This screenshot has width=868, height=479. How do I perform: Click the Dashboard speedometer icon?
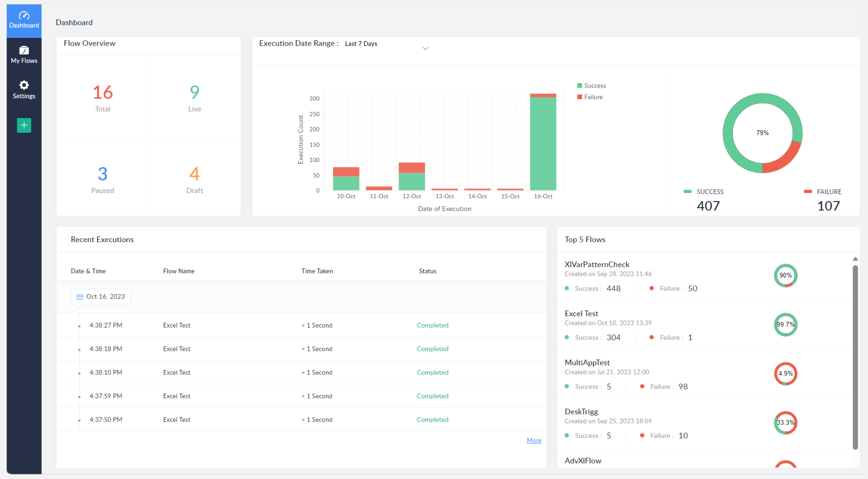coord(24,16)
